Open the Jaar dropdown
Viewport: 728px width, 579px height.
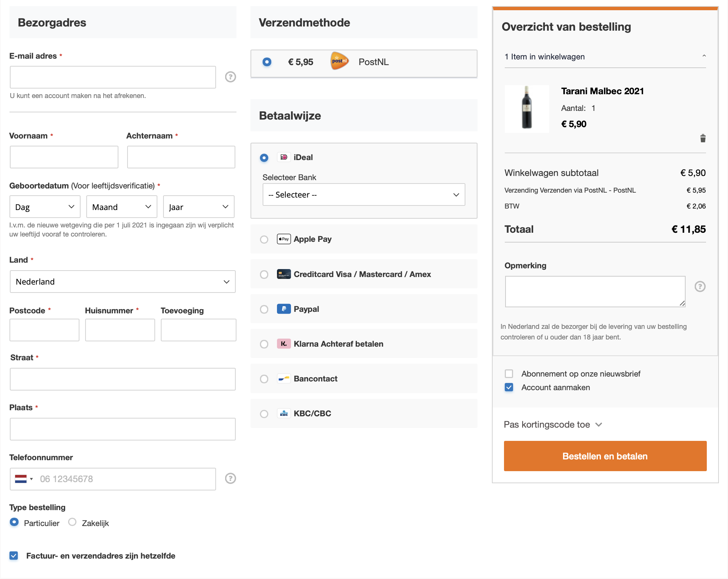199,207
